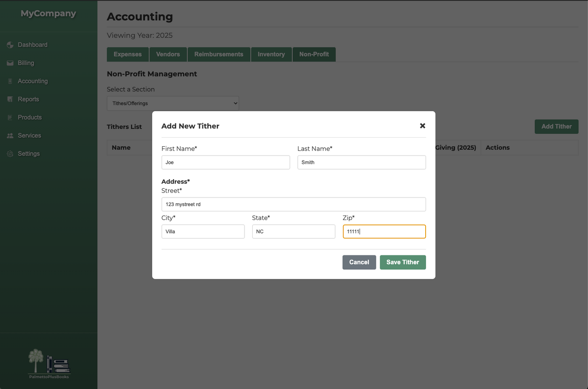The image size is (588, 389).
Task: Close the Add New Tither dialog
Action: pos(422,126)
